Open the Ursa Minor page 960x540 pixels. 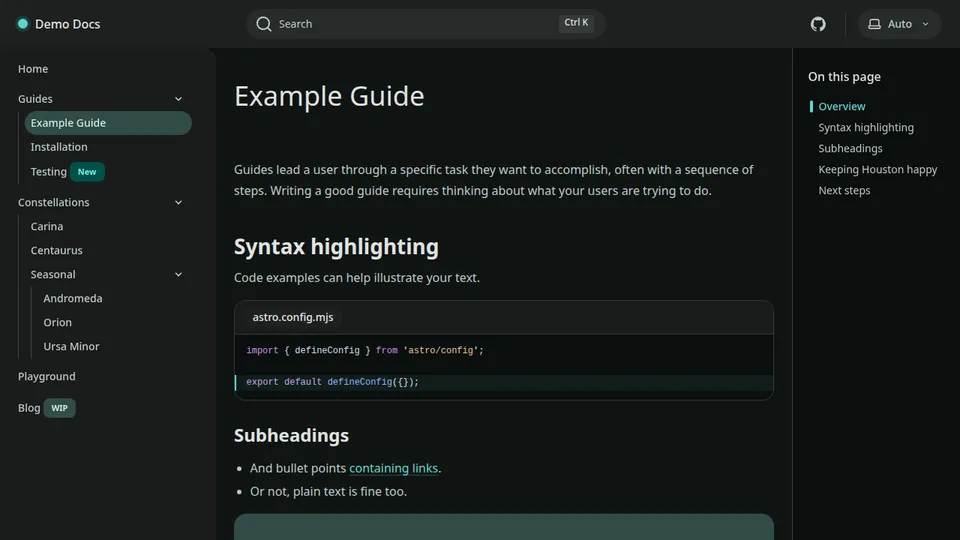point(71,346)
